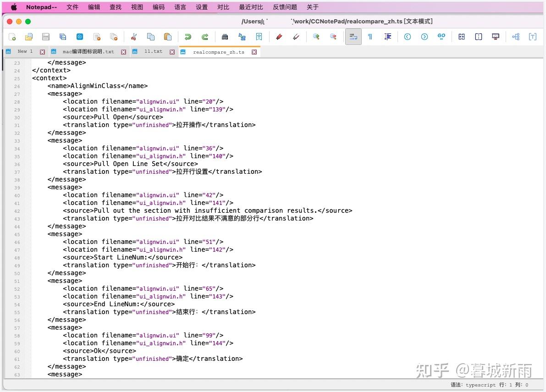Image resolution: width=546 pixels, height=392 pixels.
Task: Close the realcompare_zh.ts tab
Action: (x=254, y=52)
